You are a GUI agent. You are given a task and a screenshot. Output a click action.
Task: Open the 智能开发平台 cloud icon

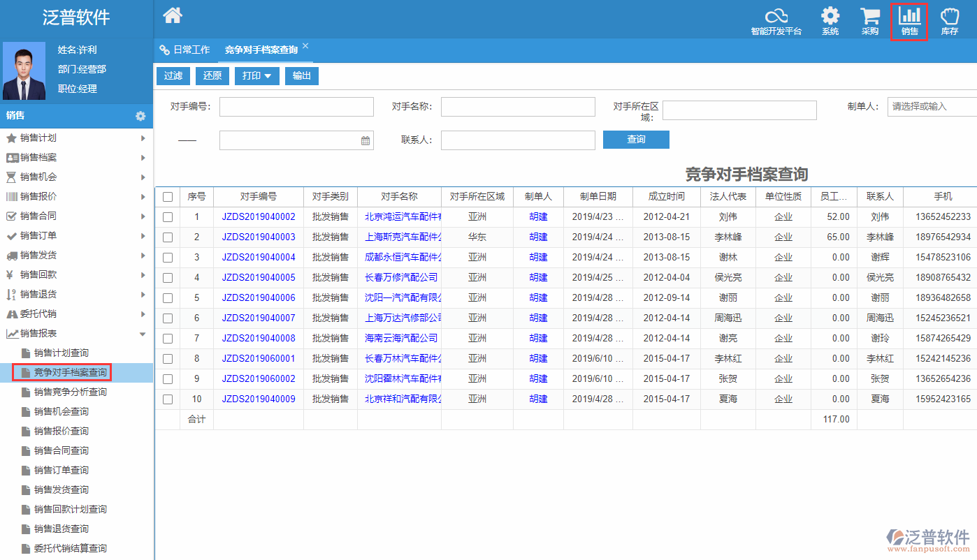[776, 20]
